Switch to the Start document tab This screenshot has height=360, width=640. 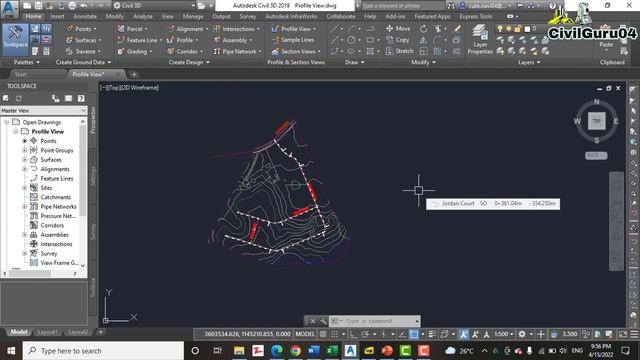pyautogui.click(x=20, y=74)
